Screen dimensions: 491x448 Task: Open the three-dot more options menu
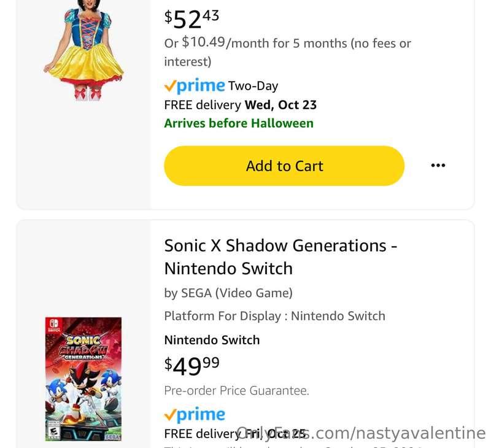[x=438, y=165]
